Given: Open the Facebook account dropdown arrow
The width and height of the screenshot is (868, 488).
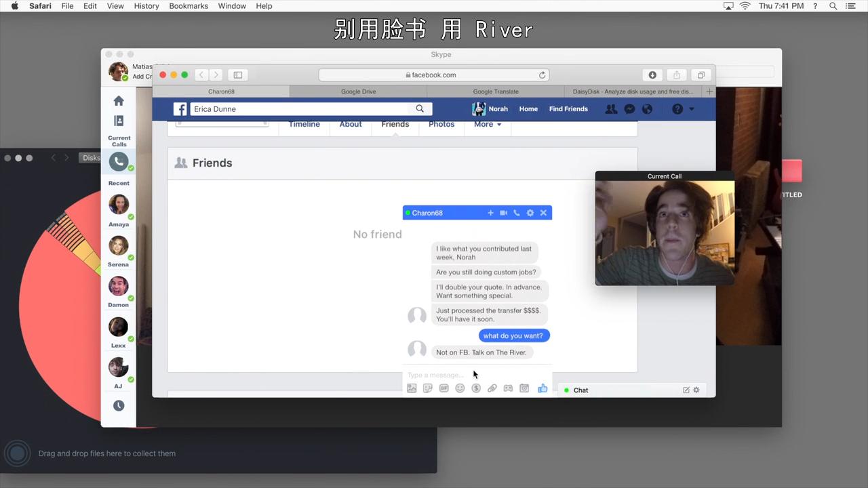Looking at the screenshot, I should pos(692,109).
